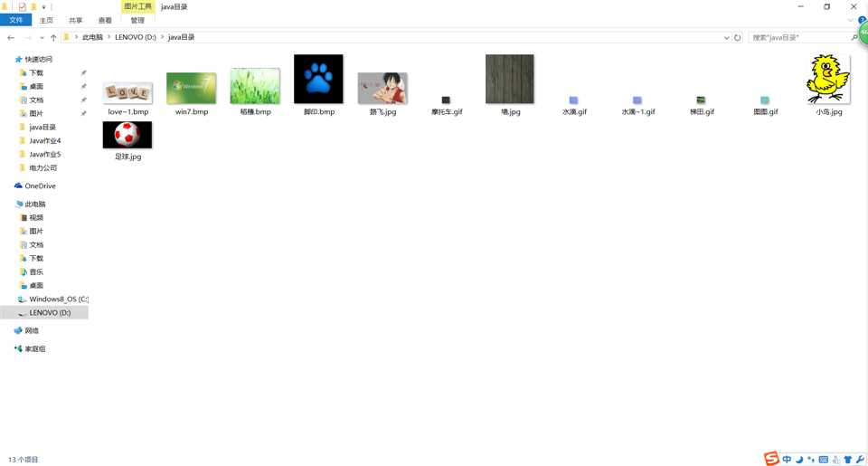
Task: Open Properties from the quick access toolbar
Action: (22, 6)
